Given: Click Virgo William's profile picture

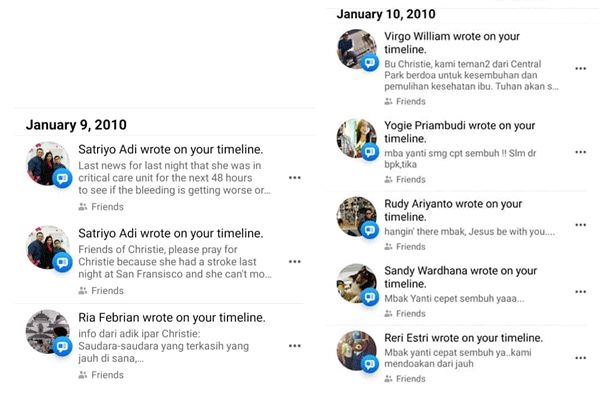Looking at the screenshot, I should [x=356, y=49].
